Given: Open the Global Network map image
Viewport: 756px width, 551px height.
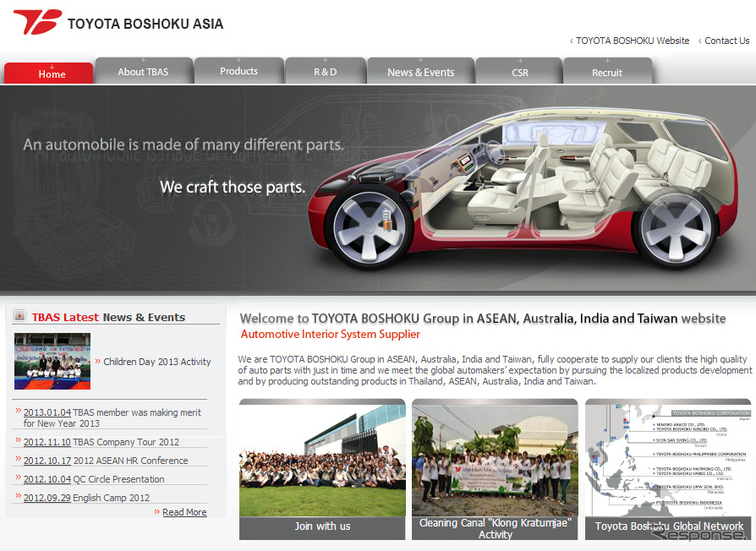Looking at the screenshot, I should tap(668, 460).
